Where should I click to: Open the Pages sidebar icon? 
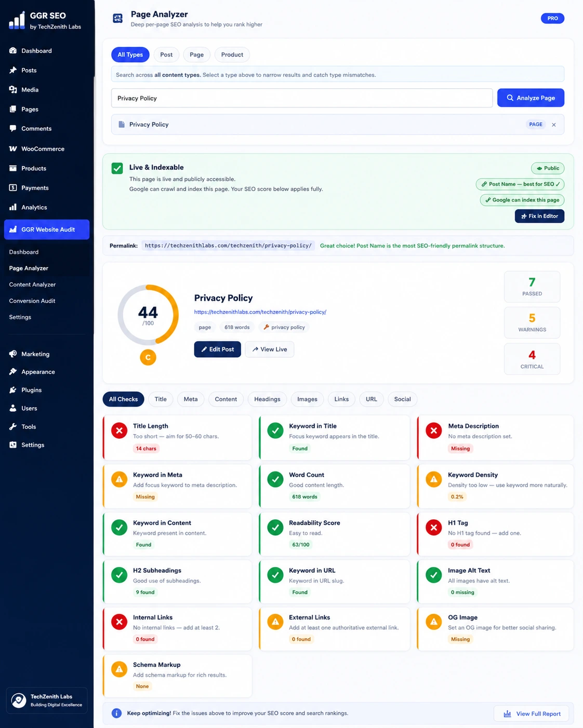13,109
